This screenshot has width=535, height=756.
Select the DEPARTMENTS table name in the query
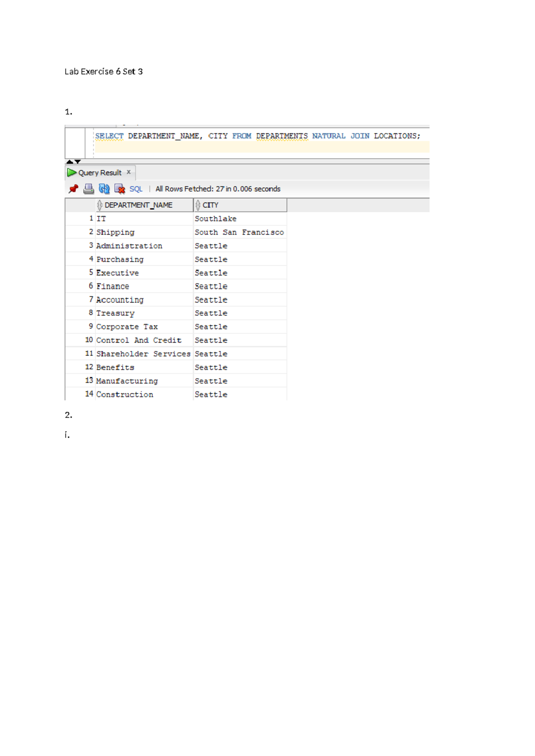(282, 136)
